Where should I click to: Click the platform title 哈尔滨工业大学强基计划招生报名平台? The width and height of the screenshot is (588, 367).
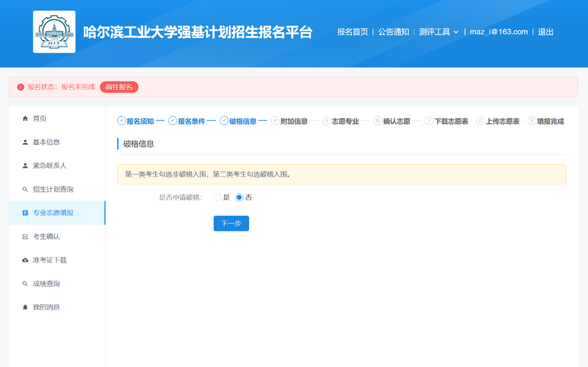click(198, 32)
